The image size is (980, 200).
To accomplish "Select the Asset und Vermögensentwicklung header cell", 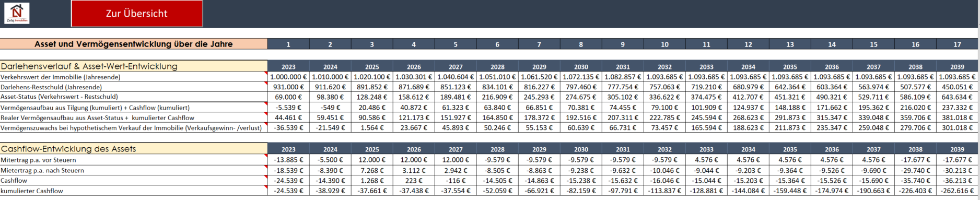I will pos(134,44).
